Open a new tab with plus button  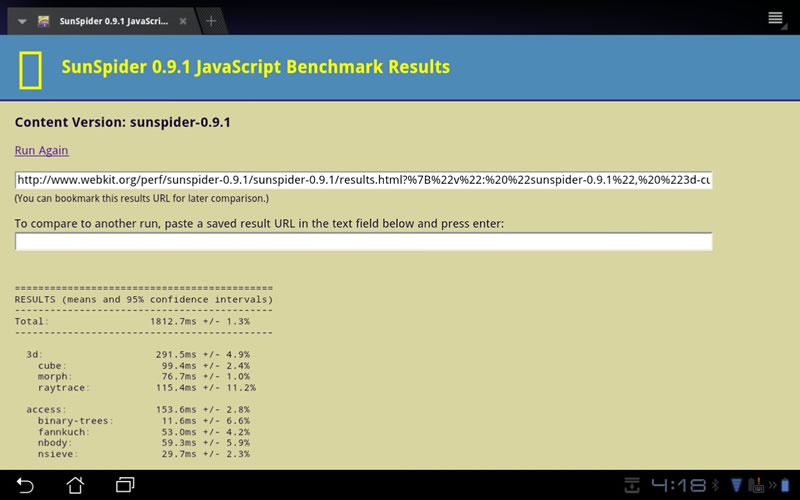pyautogui.click(x=211, y=21)
